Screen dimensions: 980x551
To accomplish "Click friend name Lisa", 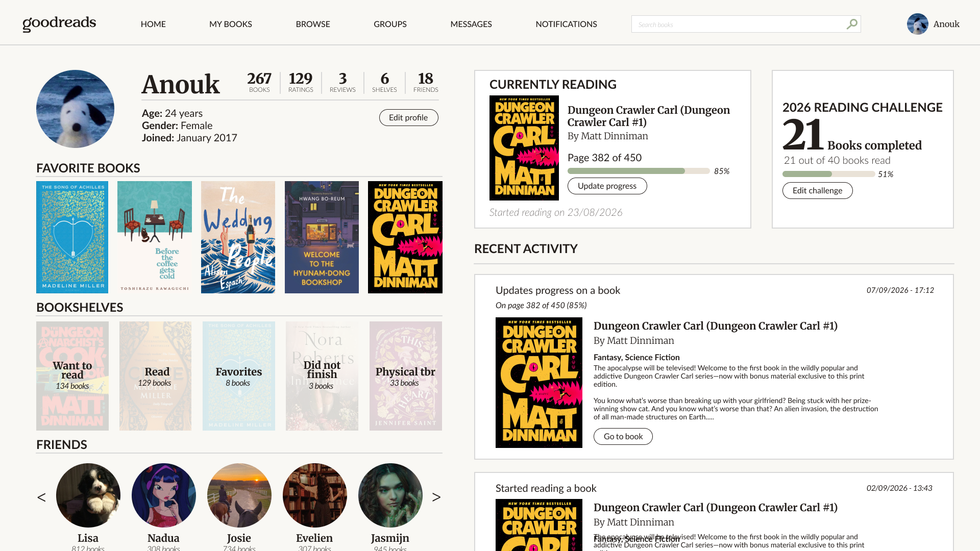I will (88, 538).
